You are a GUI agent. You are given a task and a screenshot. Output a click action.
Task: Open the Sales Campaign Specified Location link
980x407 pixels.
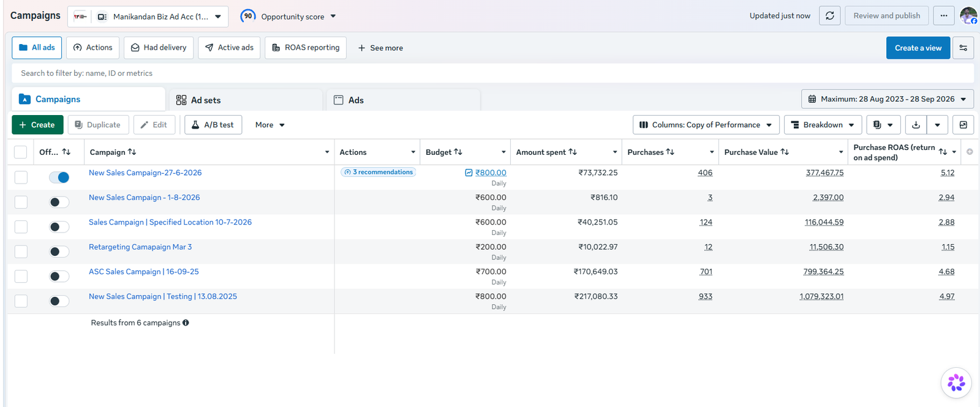[x=170, y=222]
